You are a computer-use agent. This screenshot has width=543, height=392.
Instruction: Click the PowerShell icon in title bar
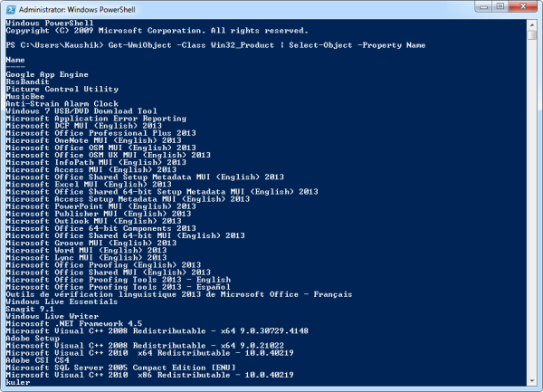(x=12, y=10)
